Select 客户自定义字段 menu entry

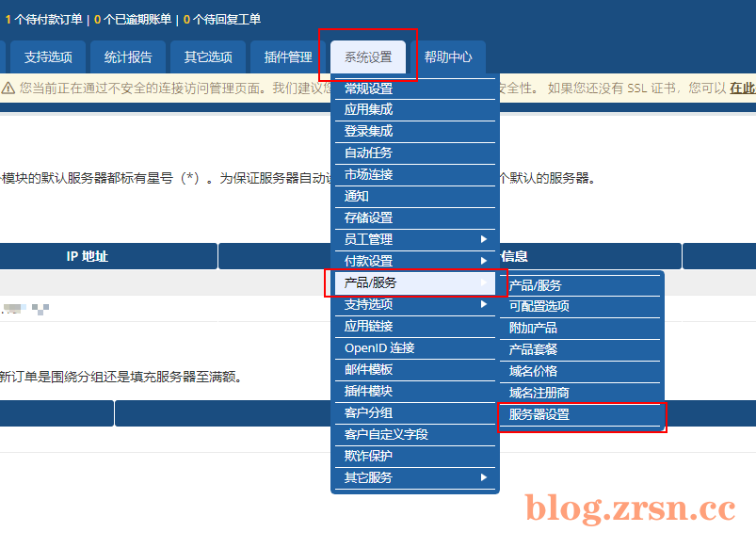point(415,434)
